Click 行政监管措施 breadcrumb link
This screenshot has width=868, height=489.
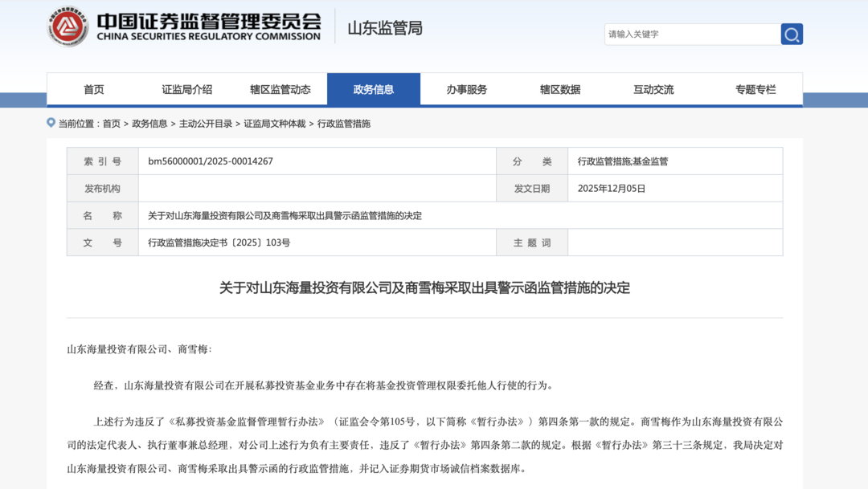tap(343, 124)
